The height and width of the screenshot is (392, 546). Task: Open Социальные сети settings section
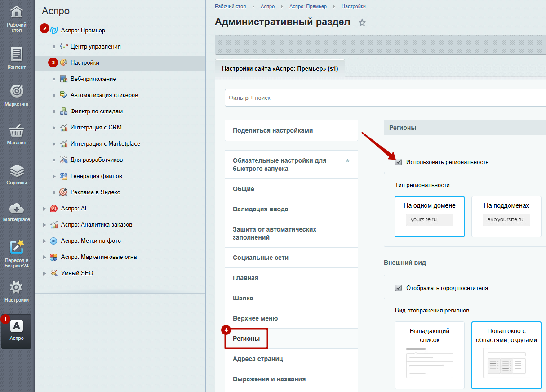tap(291, 258)
